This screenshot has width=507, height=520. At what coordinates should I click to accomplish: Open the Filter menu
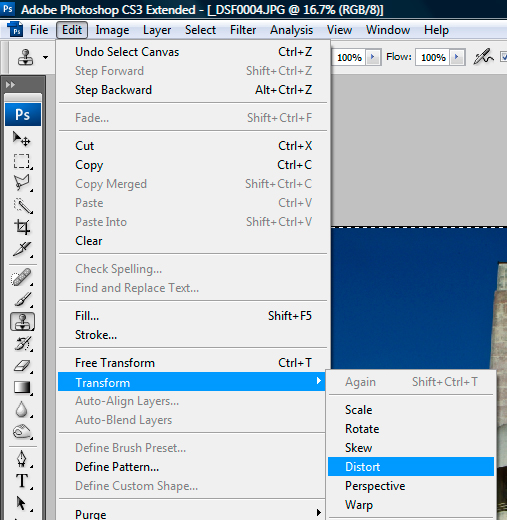(243, 30)
